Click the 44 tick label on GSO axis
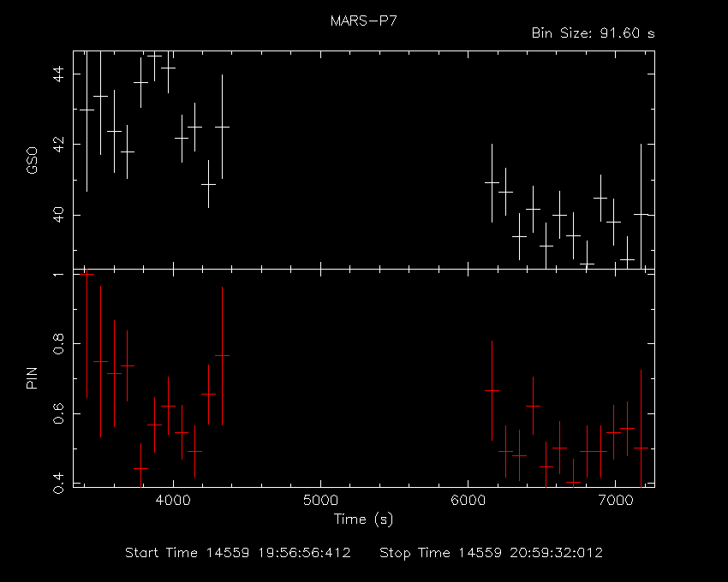728x582 pixels. pos(58,74)
